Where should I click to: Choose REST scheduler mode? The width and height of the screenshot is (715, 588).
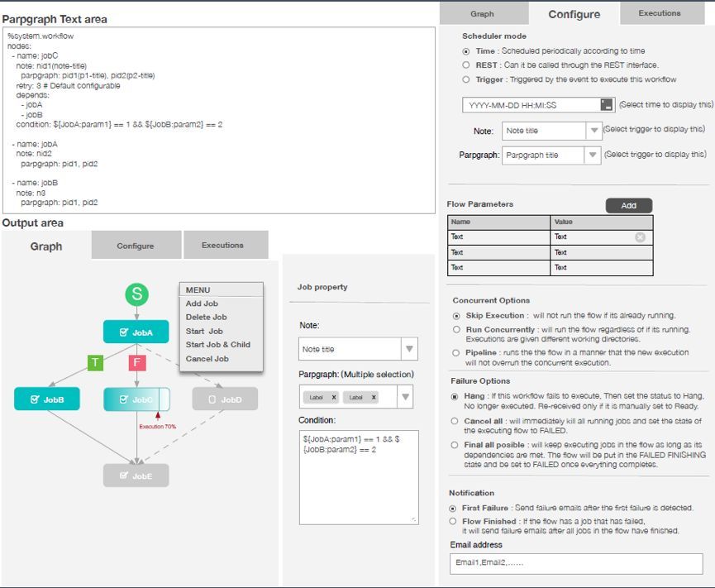tap(466, 65)
